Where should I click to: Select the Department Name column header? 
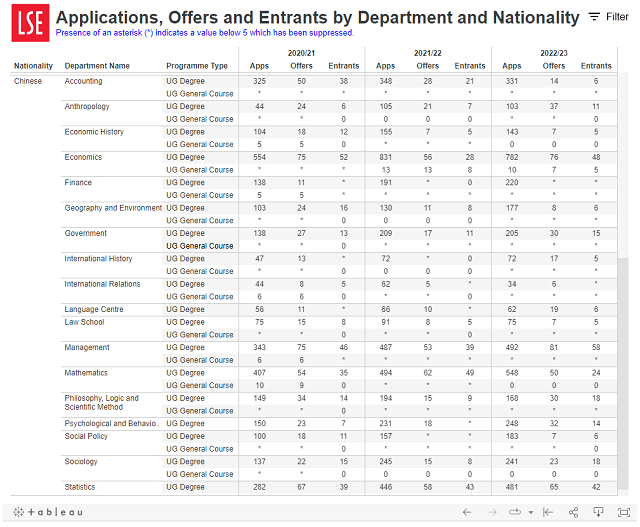click(x=97, y=66)
